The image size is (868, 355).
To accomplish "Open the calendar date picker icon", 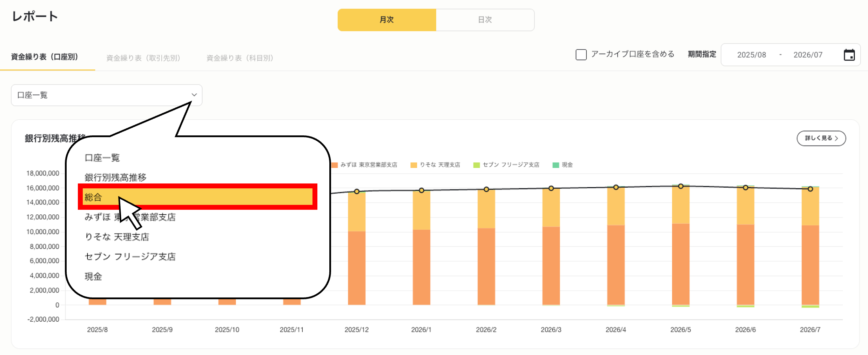I will tap(849, 55).
